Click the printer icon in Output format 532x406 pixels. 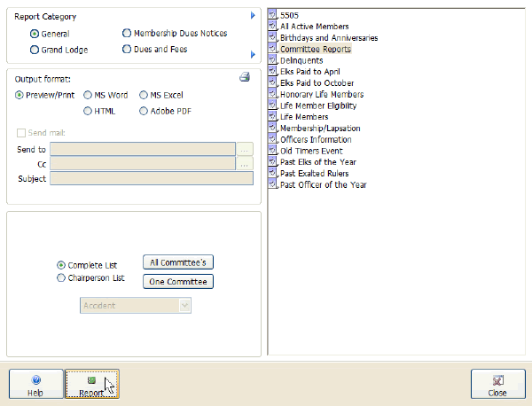[x=245, y=78]
